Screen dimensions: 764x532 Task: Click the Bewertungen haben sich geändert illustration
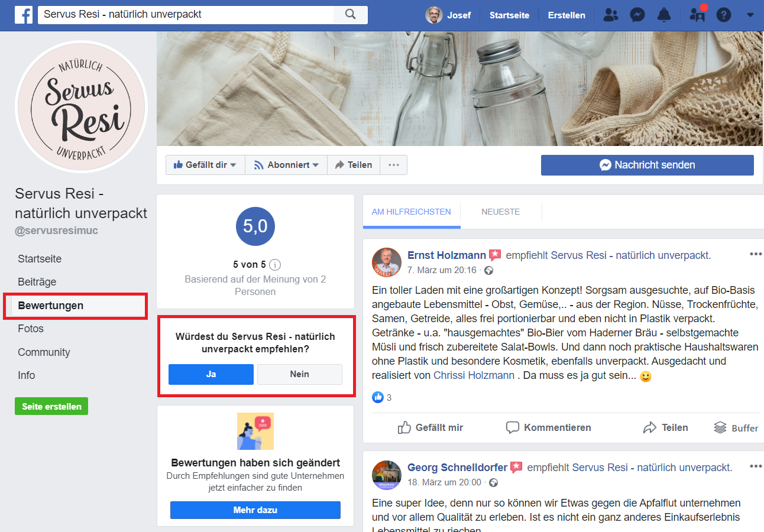pyautogui.click(x=255, y=432)
